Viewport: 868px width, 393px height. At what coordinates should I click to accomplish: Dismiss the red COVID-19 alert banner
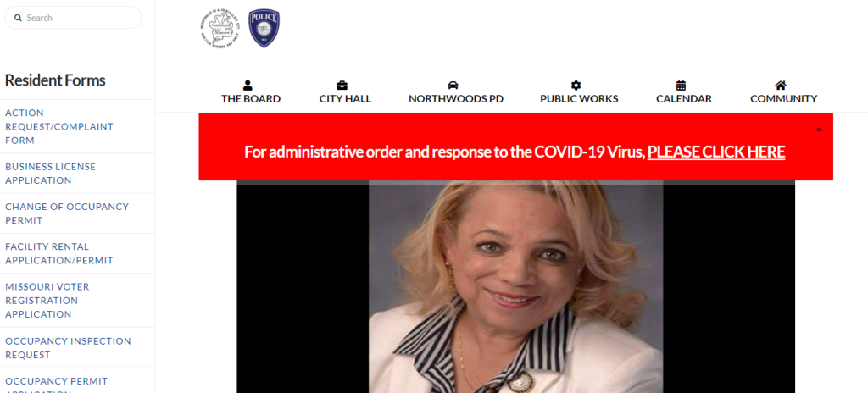(x=819, y=130)
